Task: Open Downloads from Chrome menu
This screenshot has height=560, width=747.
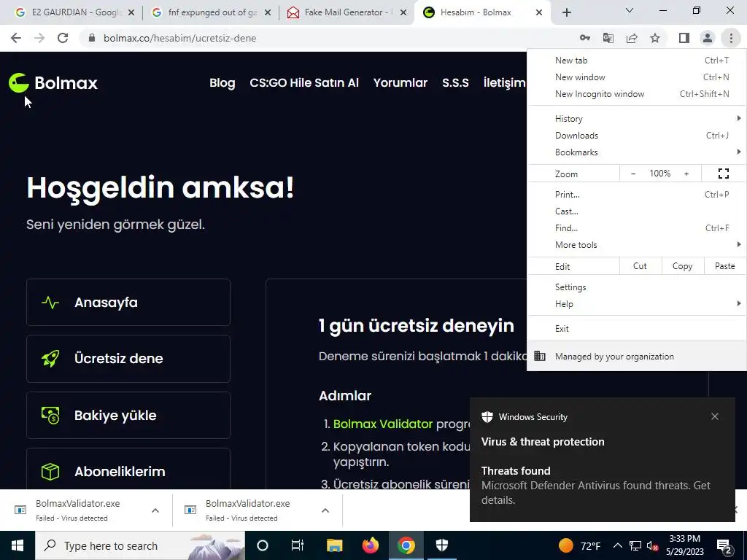Action: tap(636, 136)
